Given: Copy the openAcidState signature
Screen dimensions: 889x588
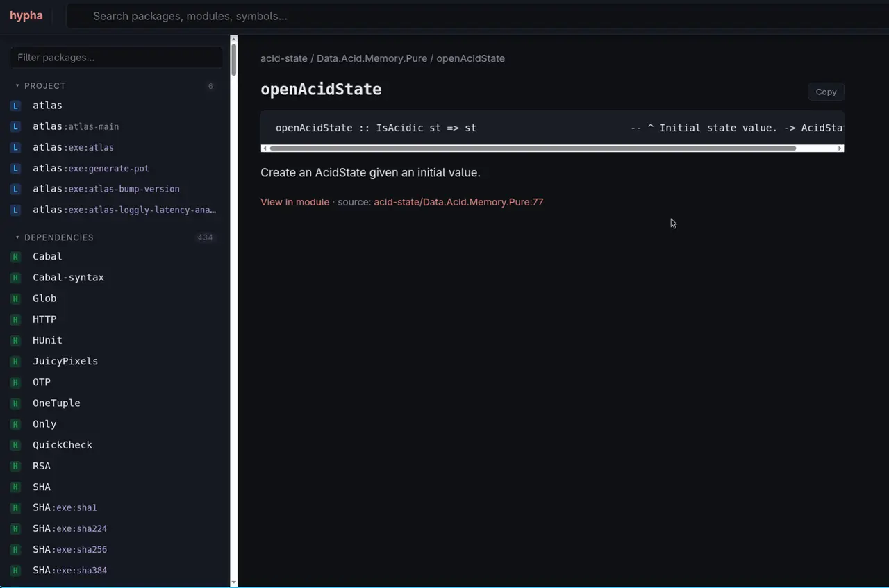Looking at the screenshot, I should tap(826, 92).
